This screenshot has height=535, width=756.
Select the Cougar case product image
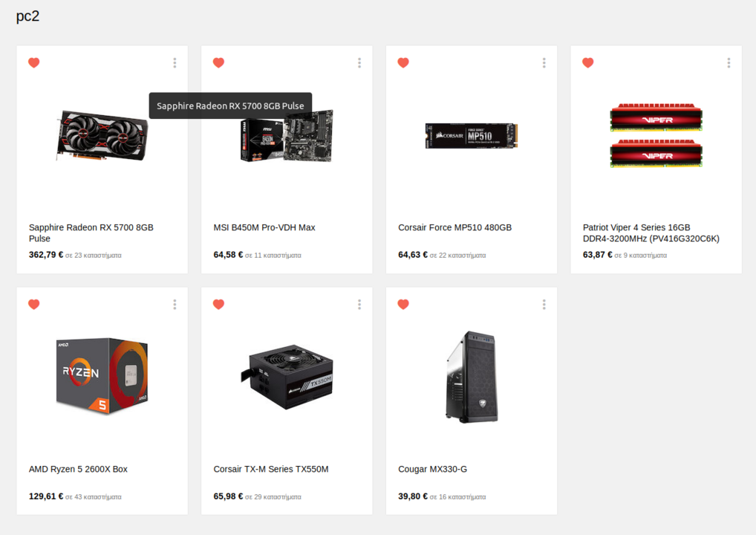pos(472,377)
